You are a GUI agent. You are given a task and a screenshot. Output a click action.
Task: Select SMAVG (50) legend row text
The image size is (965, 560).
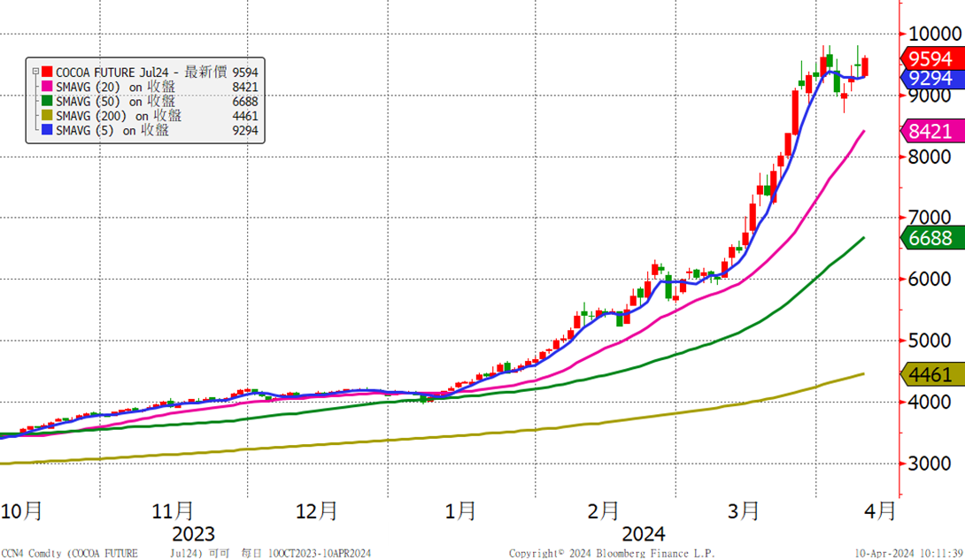[x=115, y=102]
